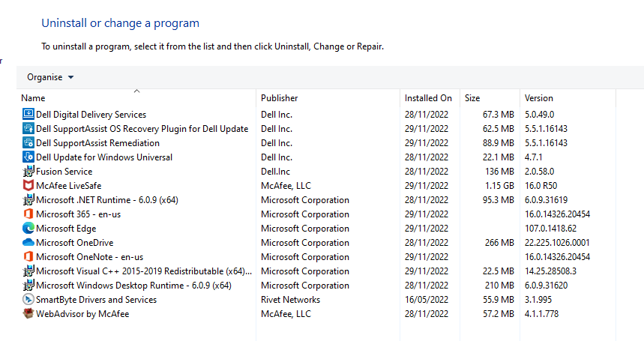Click the Microsoft OneNote Office icon
Image resolution: width=644 pixels, height=341 pixels.
pos(28,256)
